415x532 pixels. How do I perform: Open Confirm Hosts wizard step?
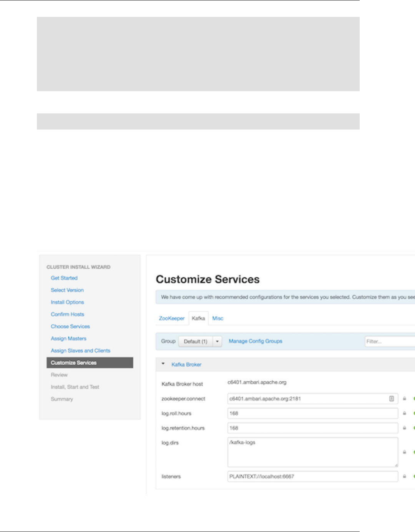[x=68, y=314]
